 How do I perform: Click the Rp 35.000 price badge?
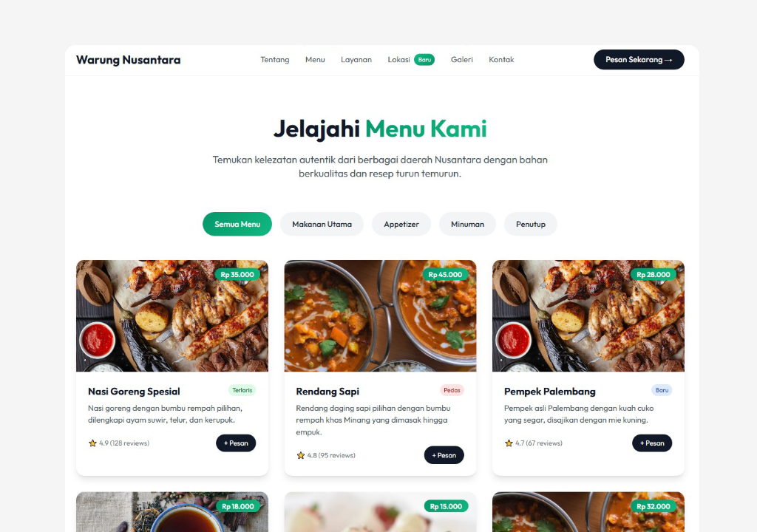237,275
